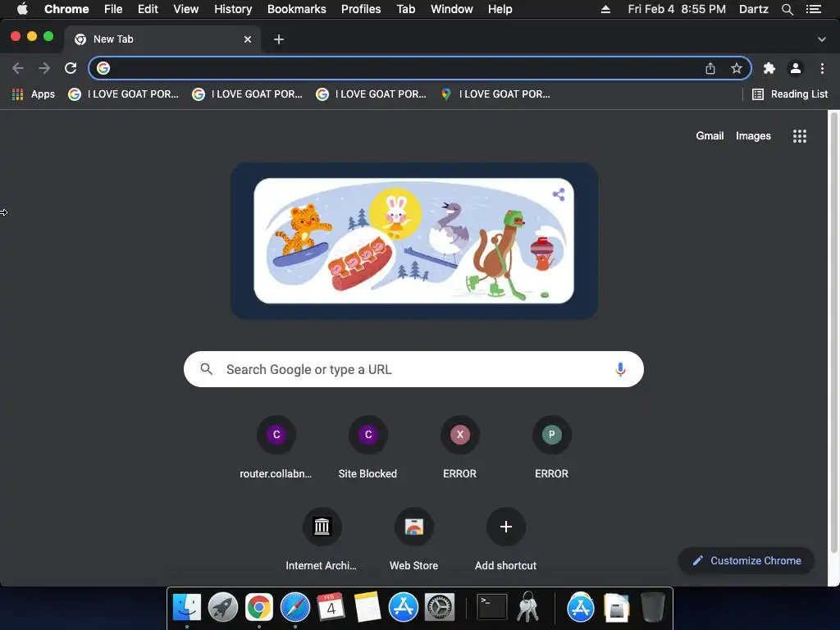Open the Apple menu
The height and width of the screenshot is (630, 840).
pyautogui.click(x=22, y=9)
